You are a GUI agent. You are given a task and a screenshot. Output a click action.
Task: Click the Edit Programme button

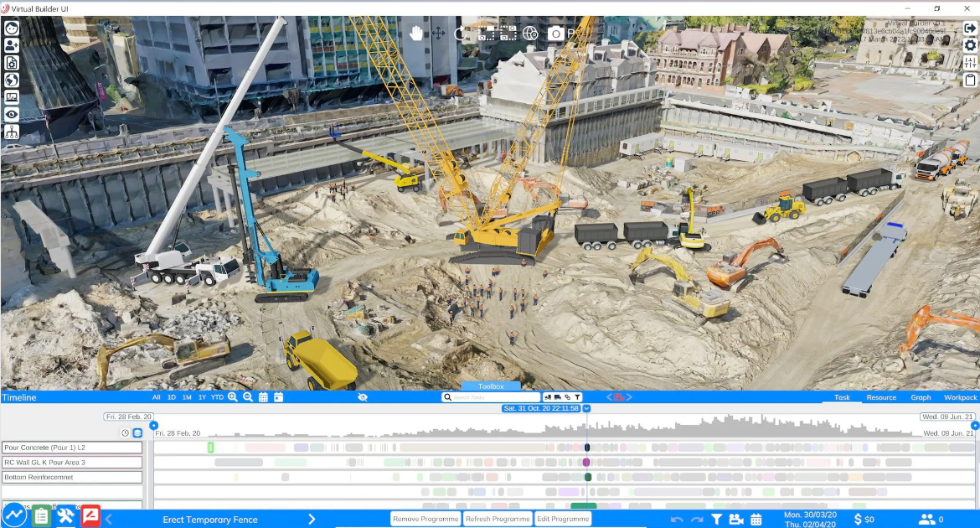click(563, 519)
